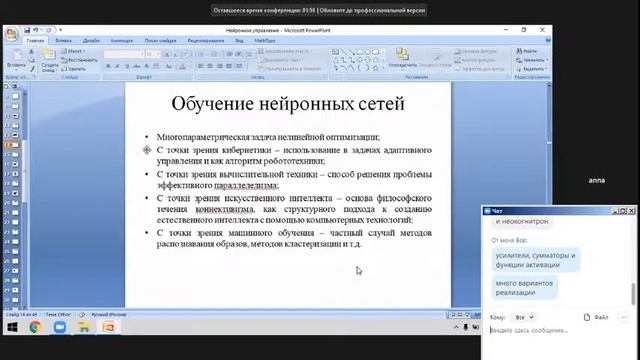The height and width of the screenshot is (360, 640).
Task: Open the font color picker
Action: 183,66
